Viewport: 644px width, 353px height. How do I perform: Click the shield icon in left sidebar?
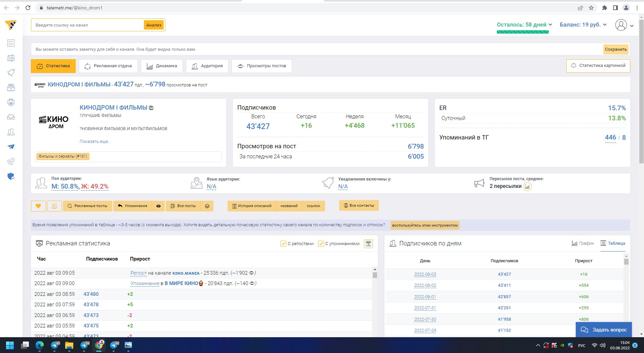click(11, 176)
